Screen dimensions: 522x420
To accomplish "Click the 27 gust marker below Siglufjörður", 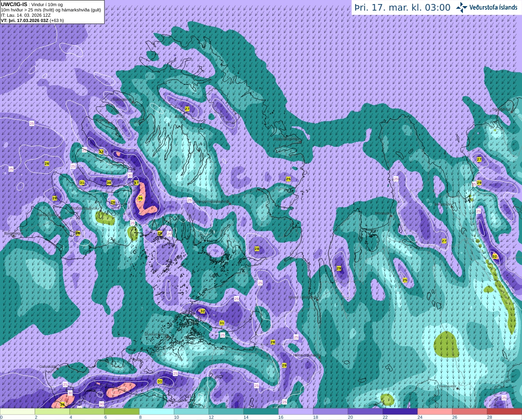I will [479, 159].
